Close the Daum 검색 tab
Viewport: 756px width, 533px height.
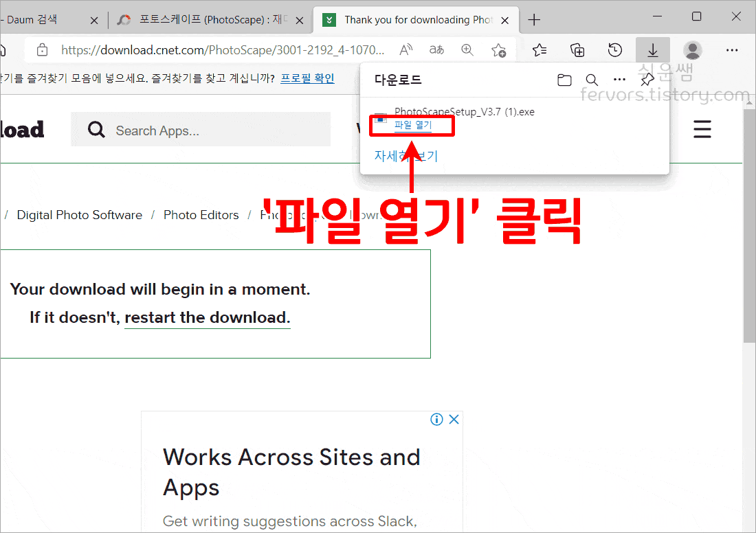pos(94,20)
